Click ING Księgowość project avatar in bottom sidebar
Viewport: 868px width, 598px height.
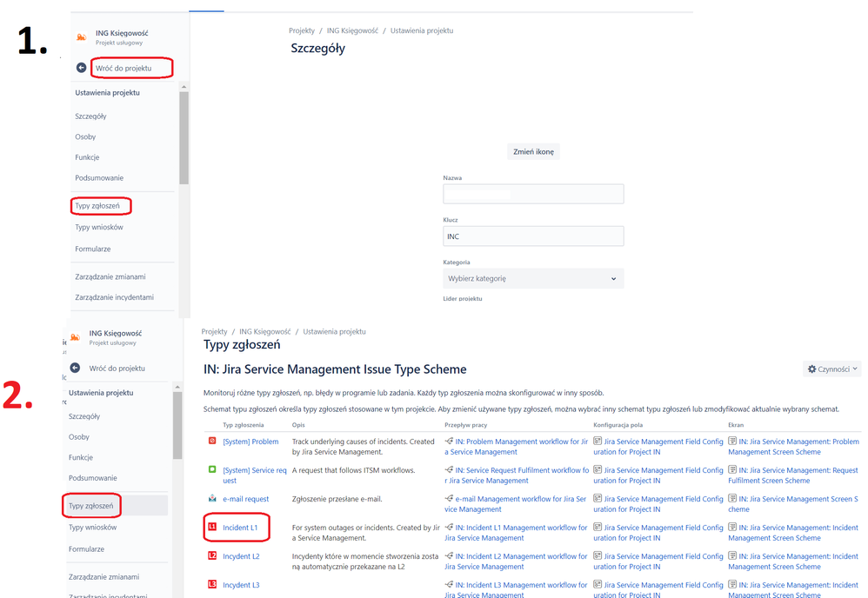coord(76,337)
